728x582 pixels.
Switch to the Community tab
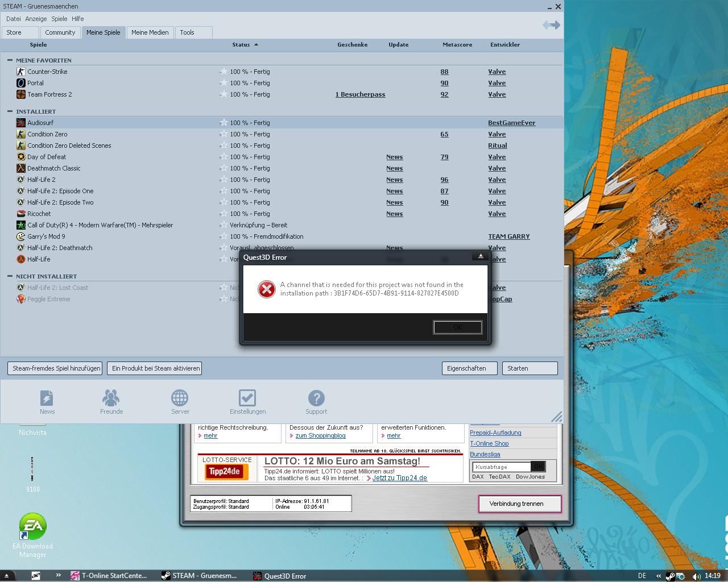click(60, 32)
